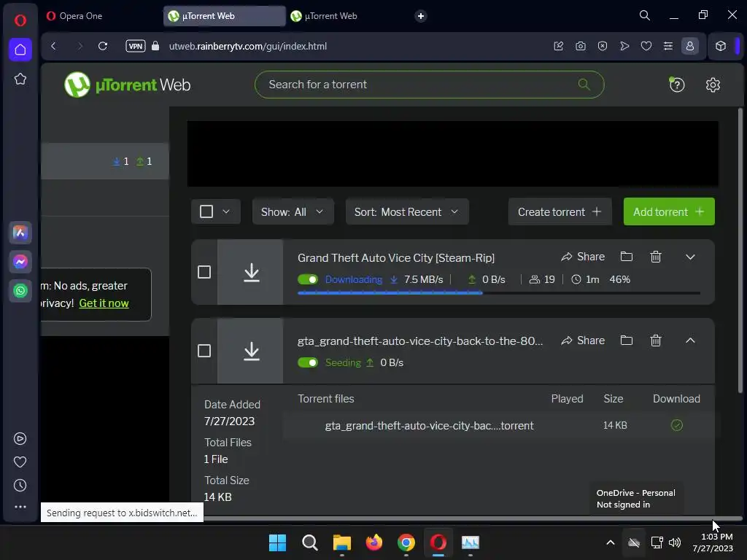The image size is (747, 560).
Task: Go to the Opera home sidebar icon
Action: [20, 50]
